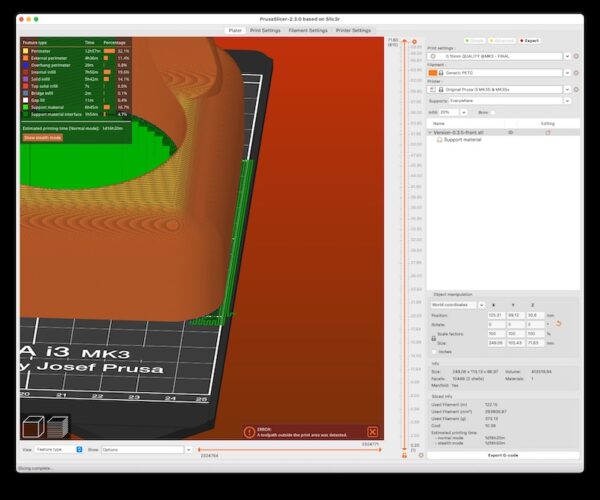Viewport: 600px width, 500px height.
Task: Click the Position Y input field
Action: (x=515, y=315)
